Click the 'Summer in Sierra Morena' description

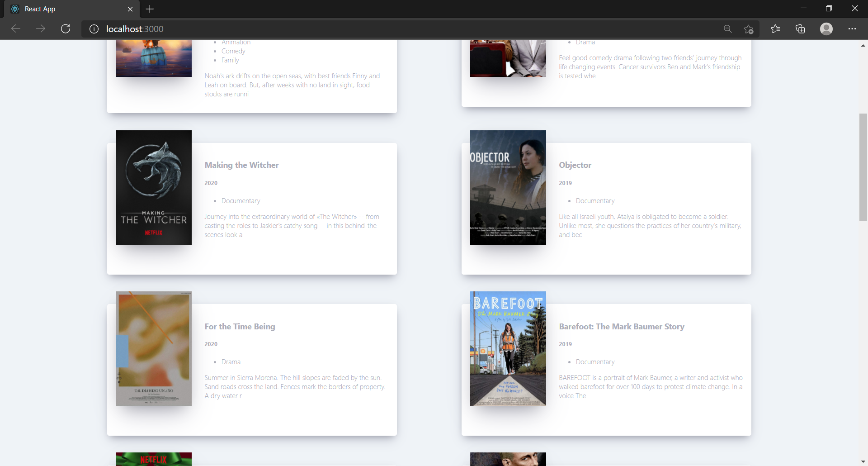(x=295, y=387)
